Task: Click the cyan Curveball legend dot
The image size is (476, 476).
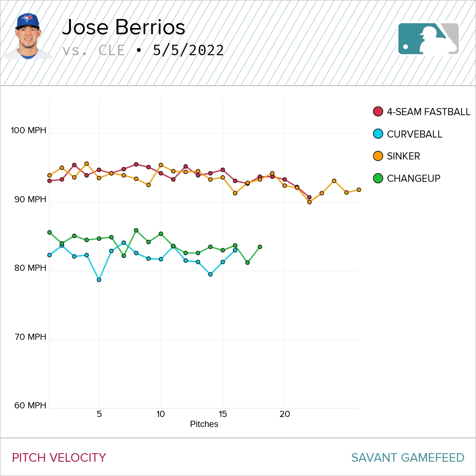Action: point(378,134)
